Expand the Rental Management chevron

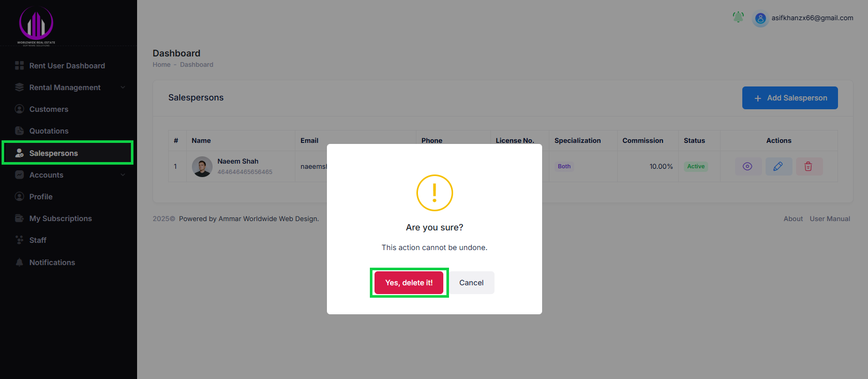[x=123, y=88]
